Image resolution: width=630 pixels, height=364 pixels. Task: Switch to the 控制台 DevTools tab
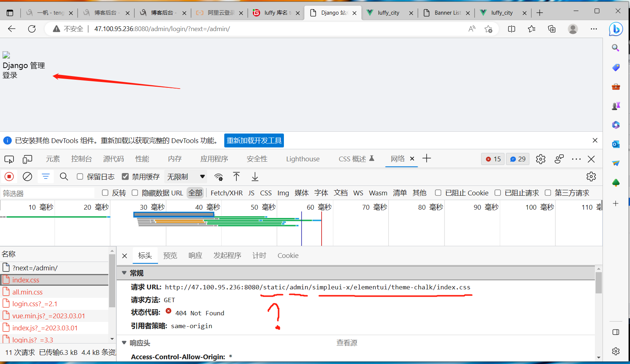[x=81, y=159]
